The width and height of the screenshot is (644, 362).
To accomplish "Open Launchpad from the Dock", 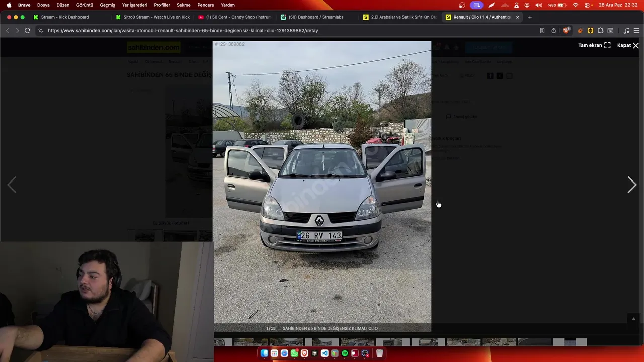I will point(274,353).
